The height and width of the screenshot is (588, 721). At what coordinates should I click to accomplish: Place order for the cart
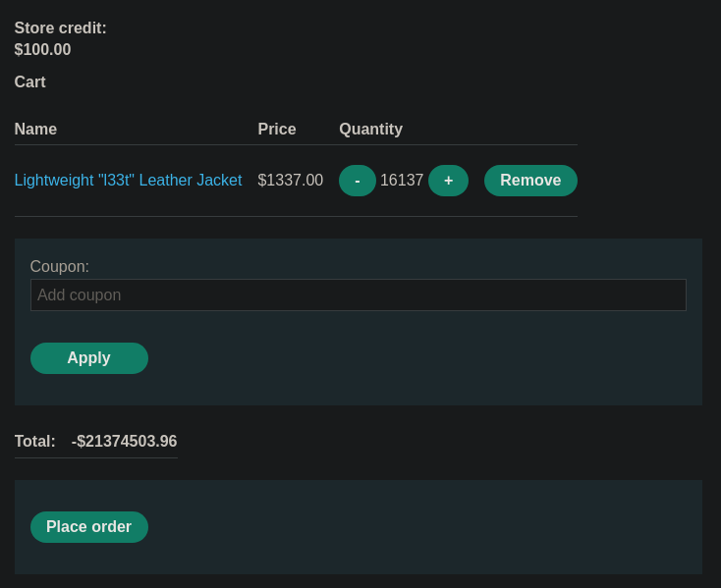(89, 527)
